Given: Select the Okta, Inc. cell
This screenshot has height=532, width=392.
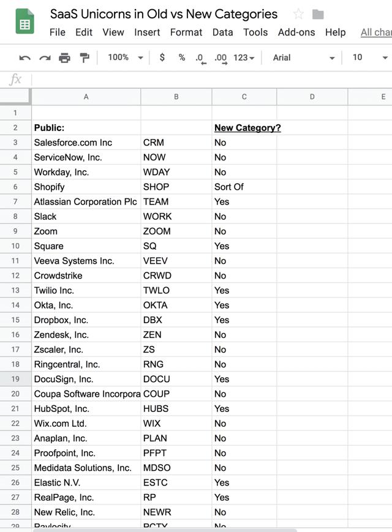Looking at the screenshot, I should click(86, 305).
